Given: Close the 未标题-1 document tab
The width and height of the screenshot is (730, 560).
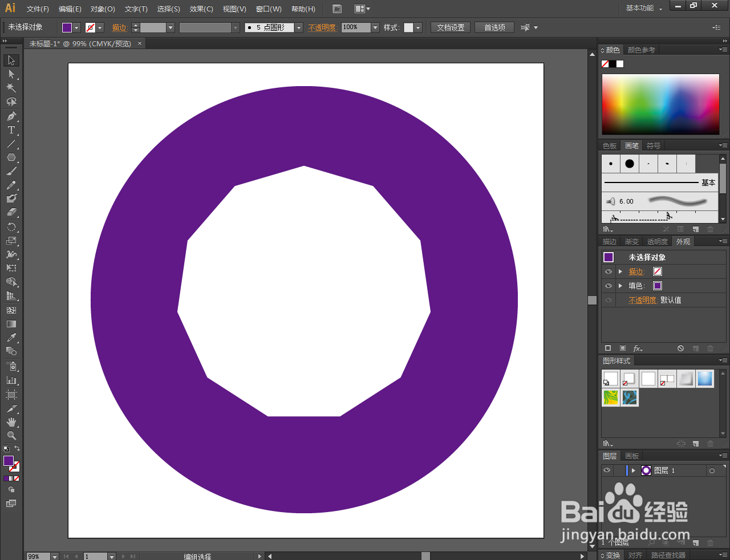Looking at the screenshot, I should click(140, 43).
